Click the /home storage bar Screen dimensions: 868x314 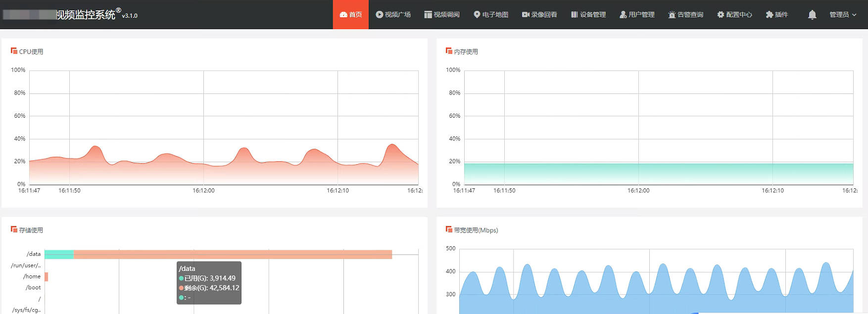(x=46, y=276)
